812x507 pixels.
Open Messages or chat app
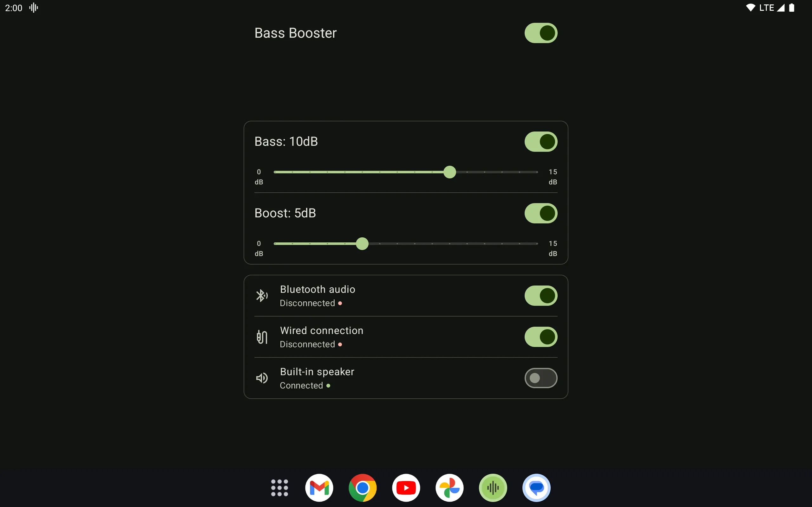(x=535, y=488)
